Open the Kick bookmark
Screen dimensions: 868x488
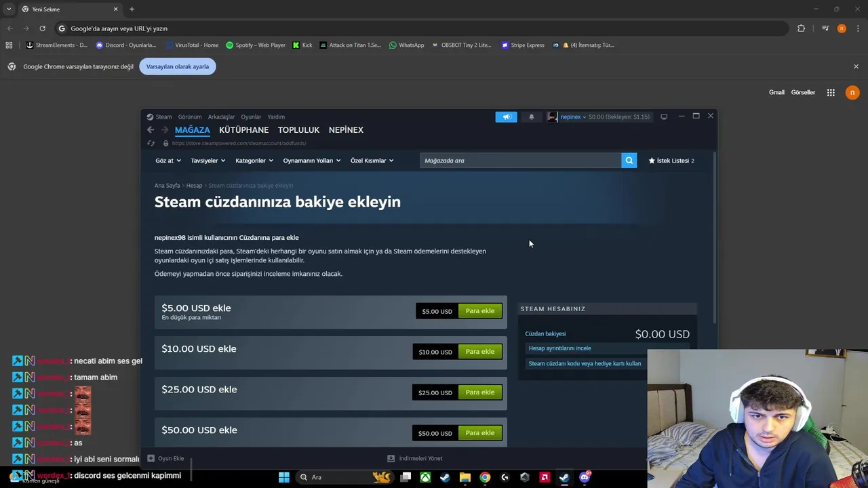coord(302,45)
